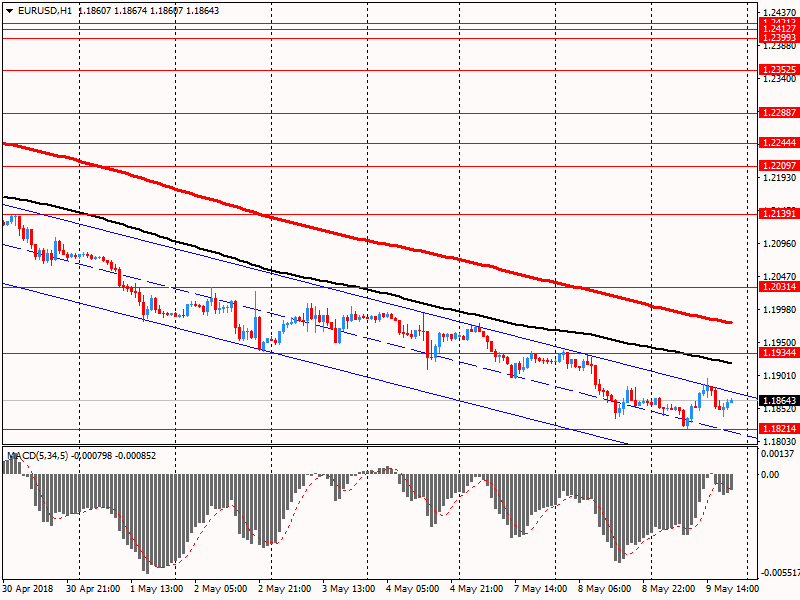Click time axis label 1 May 13:00
800x600 pixels.
pos(157,589)
